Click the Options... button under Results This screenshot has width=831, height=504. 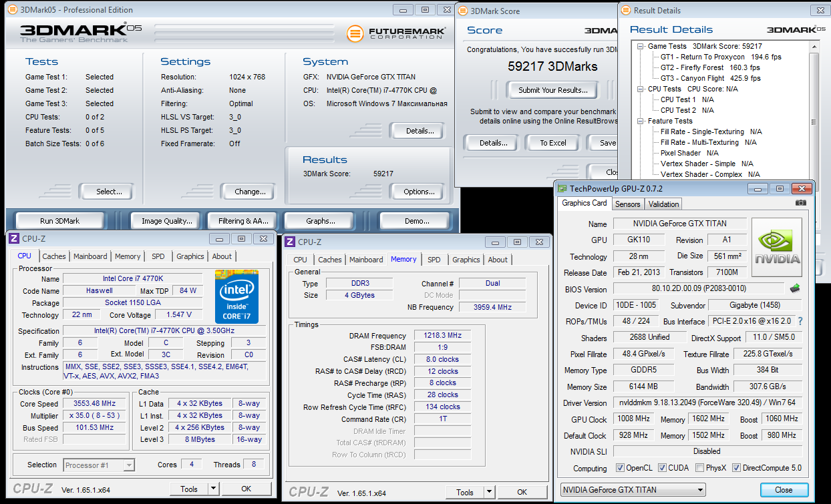click(420, 192)
